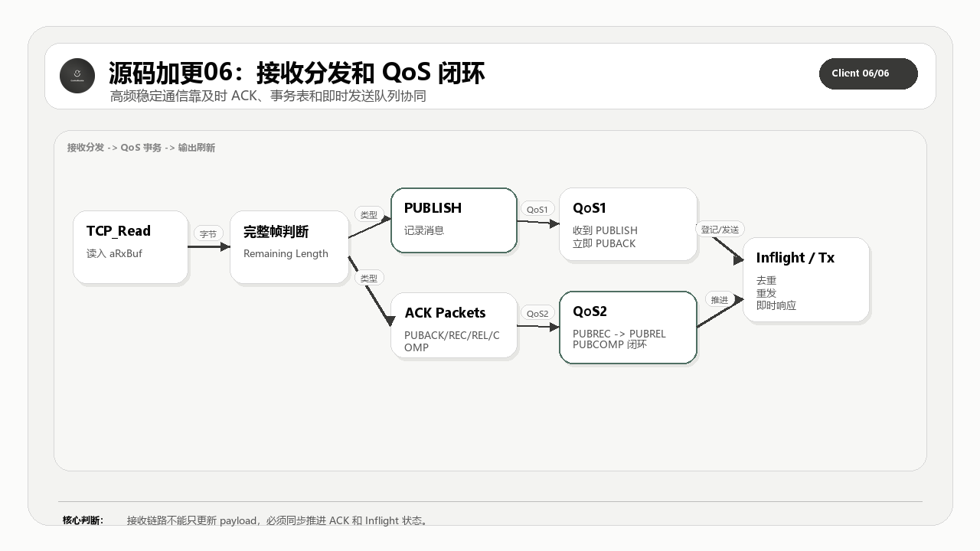Click the round logo icon beside the title
The width and height of the screenshot is (980, 551).
point(77,76)
